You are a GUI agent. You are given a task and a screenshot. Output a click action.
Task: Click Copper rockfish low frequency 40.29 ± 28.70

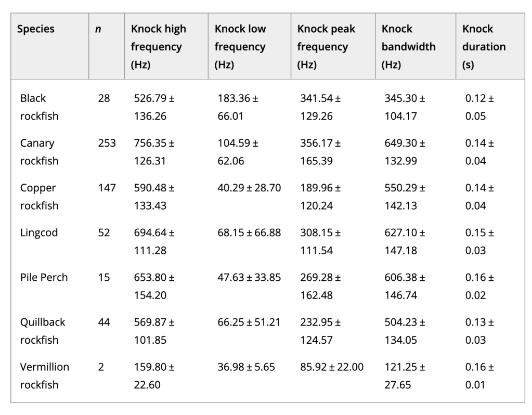248,188
